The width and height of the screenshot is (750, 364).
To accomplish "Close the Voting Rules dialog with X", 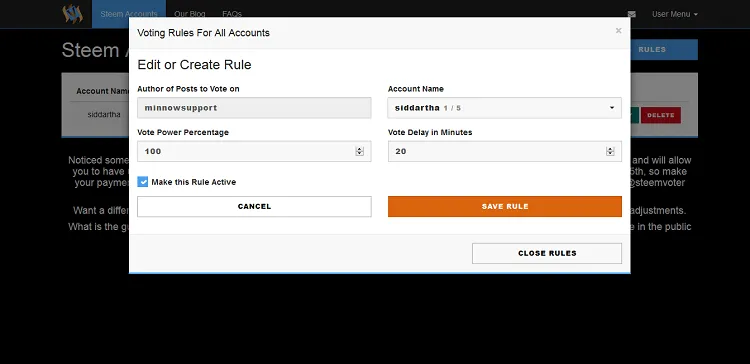I will pyautogui.click(x=618, y=31).
